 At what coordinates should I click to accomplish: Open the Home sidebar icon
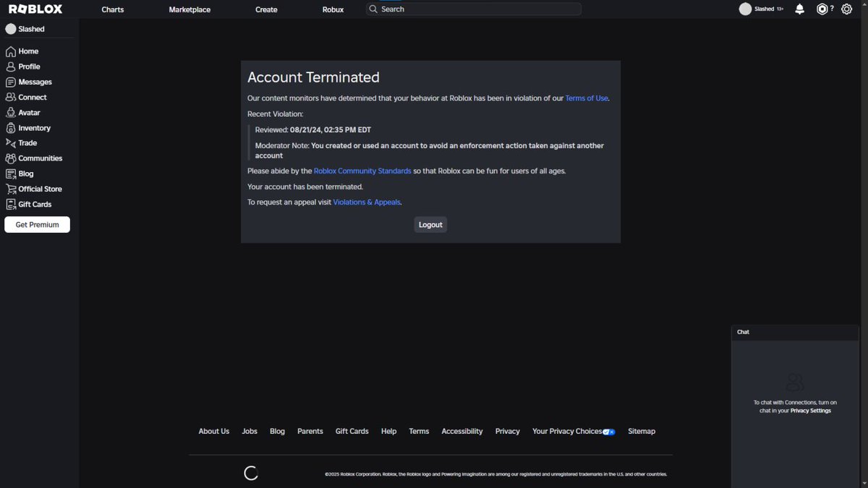[x=10, y=51]
